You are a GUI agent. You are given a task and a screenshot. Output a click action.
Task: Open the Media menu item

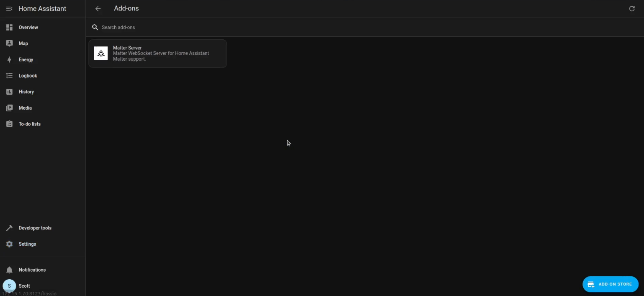click(x=43, y=108)
